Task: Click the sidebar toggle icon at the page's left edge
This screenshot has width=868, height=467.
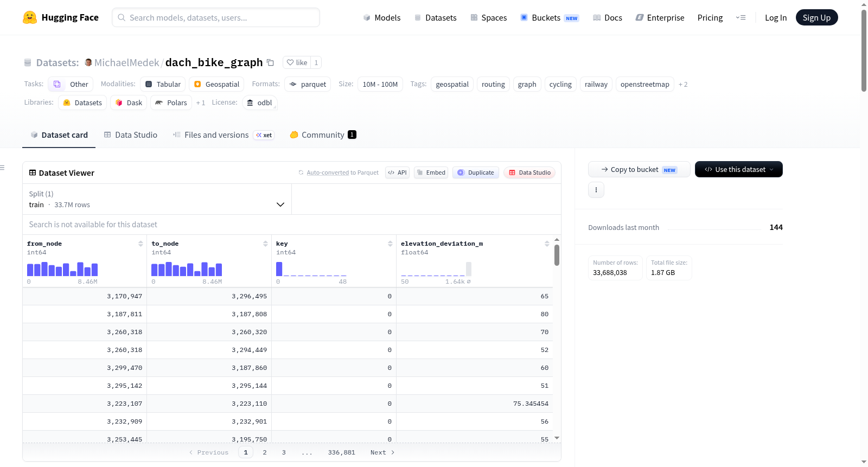Action: click(2, 168)
